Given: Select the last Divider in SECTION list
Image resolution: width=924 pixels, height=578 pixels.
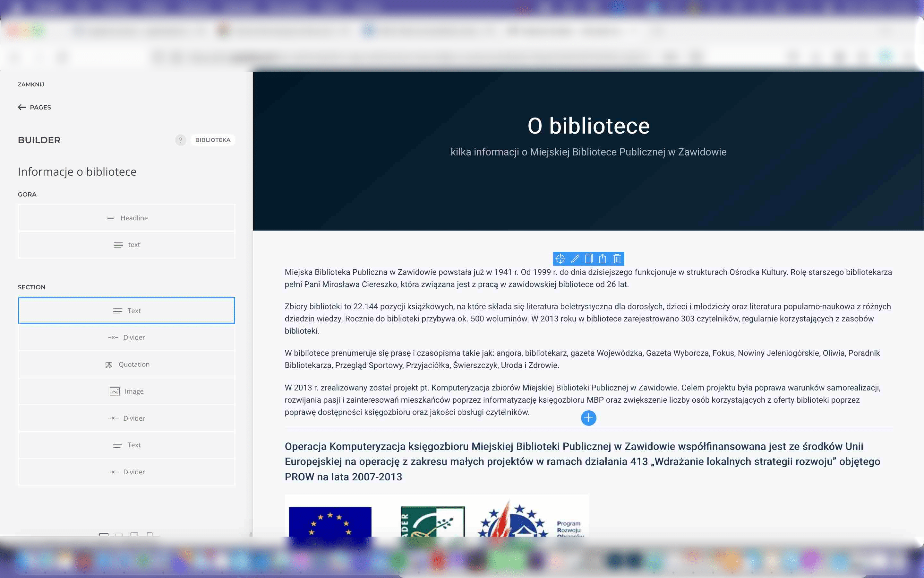Looking at the screenshot, I should point(126,472).
